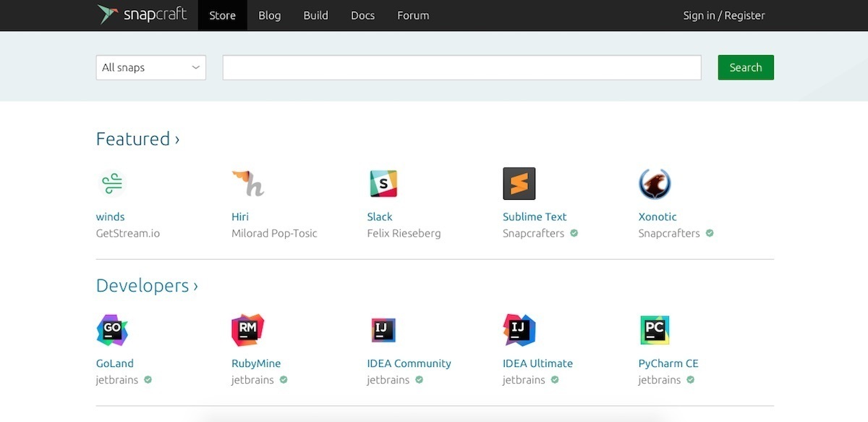Go to the Store tab
This screenshot has height=422, width=868.
(x=223, y=15)
